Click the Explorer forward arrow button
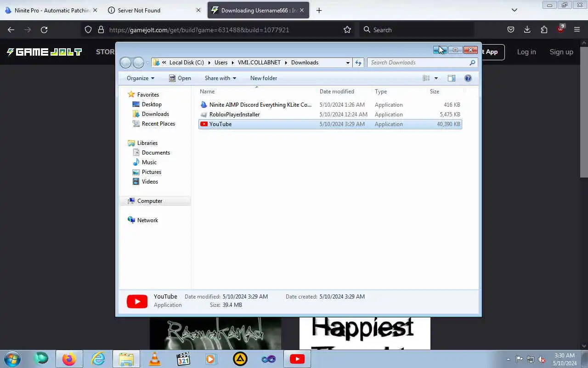 coord(138,63)
